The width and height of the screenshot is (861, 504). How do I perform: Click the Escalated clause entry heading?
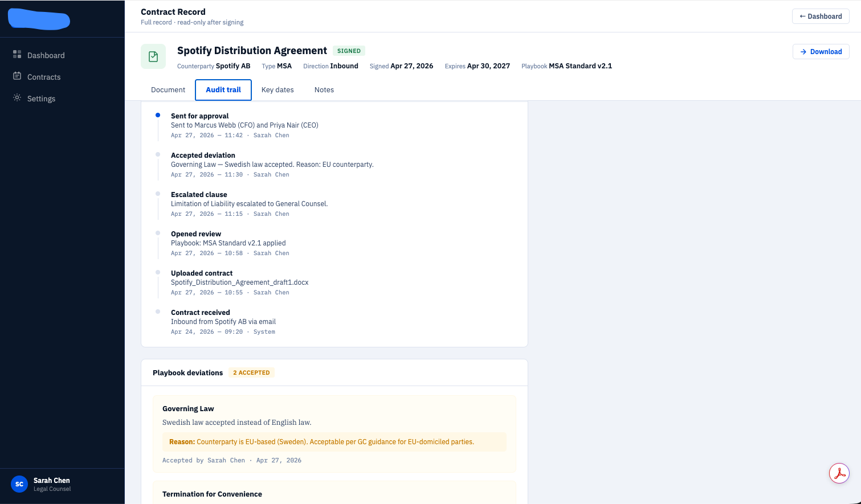point(199,194)
